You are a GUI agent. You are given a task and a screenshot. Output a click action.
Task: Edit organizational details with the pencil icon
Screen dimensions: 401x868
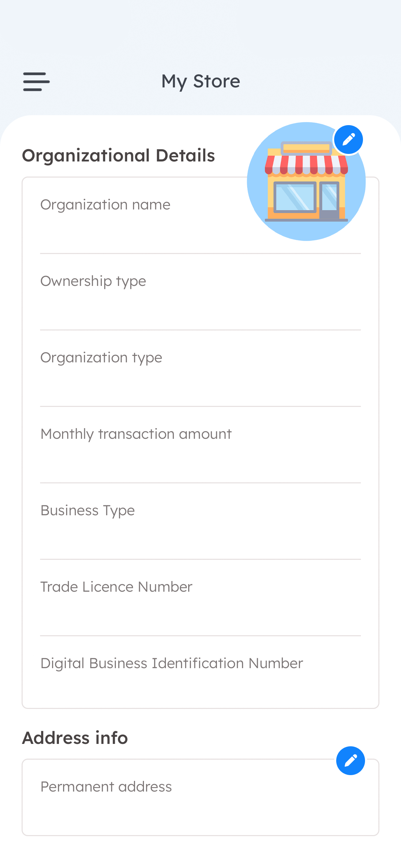[x=349, y=140]
